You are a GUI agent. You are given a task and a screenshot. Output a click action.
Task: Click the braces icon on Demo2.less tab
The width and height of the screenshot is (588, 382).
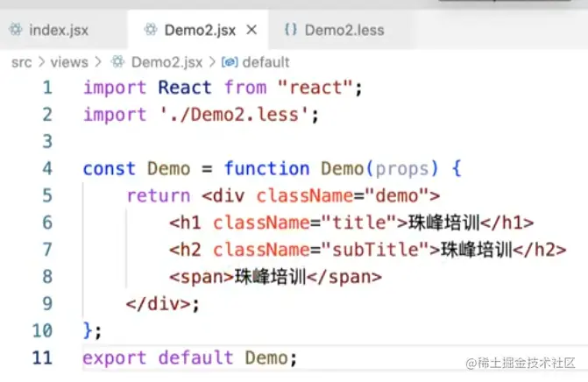tap(291, 30)
